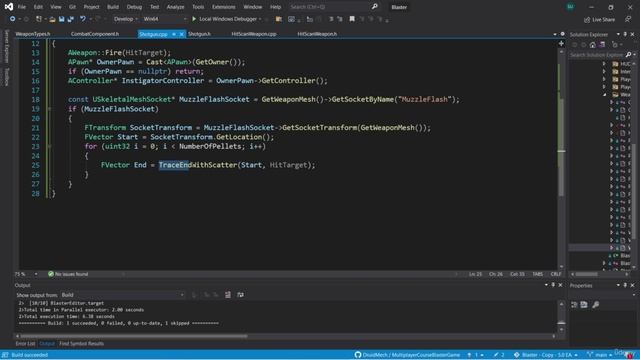Switch to the WeaponTypes.h tab
Screen dimensions: 640x360
(33, 34)
